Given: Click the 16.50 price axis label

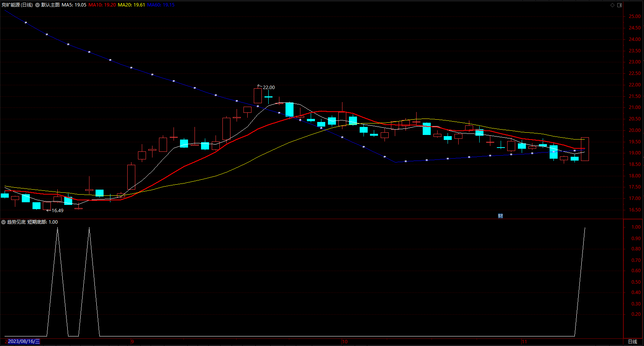Looking at the screenshot, I should pos(635,210).
